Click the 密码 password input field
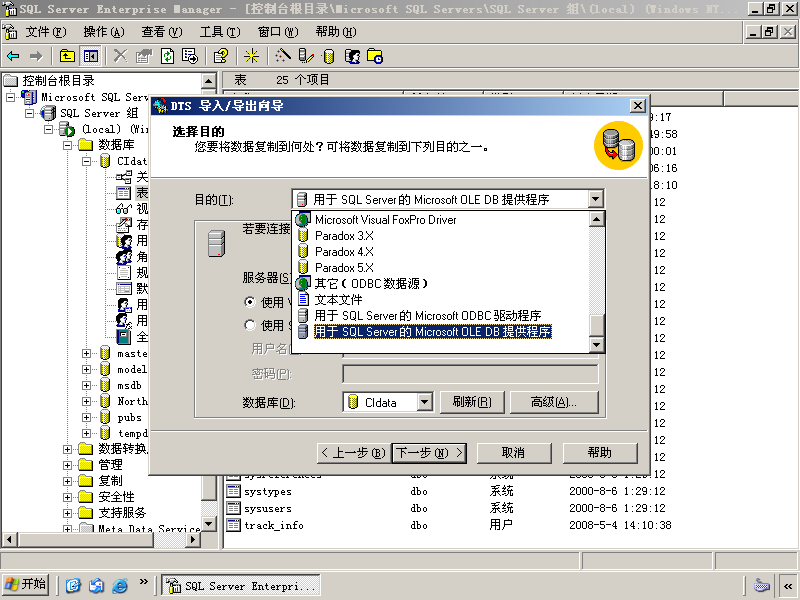800x600 pixels. pyautogui.click(x=470, y=374)
